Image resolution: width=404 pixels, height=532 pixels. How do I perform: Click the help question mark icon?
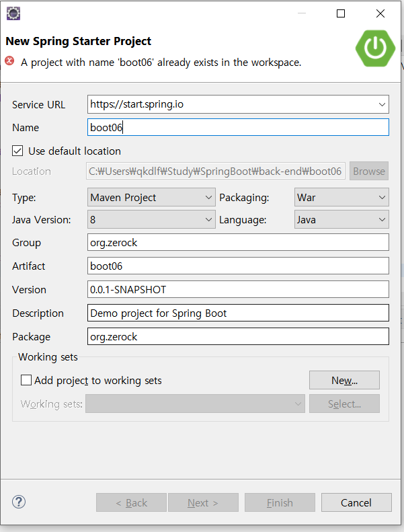click(x=19, y=502)
